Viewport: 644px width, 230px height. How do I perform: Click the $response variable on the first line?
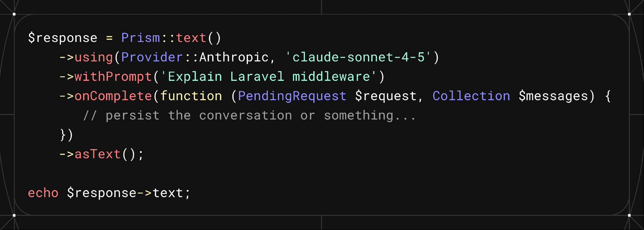point(63,38)
